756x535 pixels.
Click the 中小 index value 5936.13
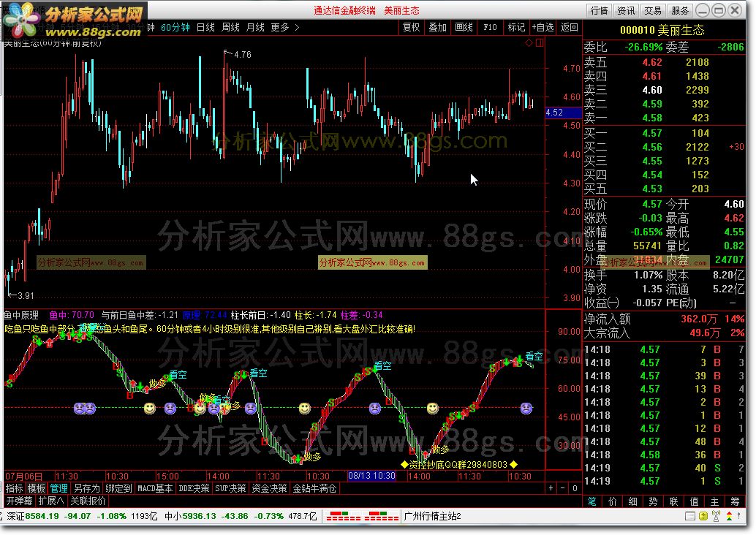[198, 516]
